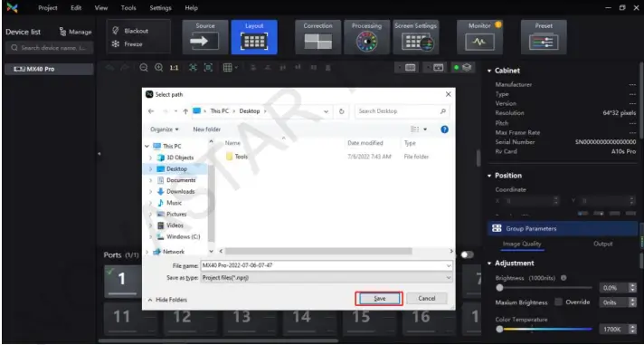Screen dimensions: 644x345
Task: Open the Tools menu
Action: point(128,8)
